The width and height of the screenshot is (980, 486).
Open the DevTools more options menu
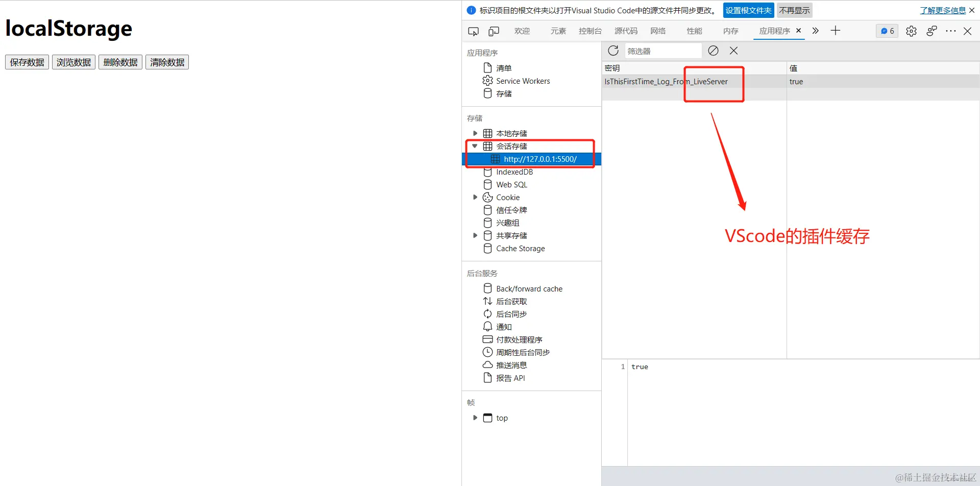pos(950,31)
